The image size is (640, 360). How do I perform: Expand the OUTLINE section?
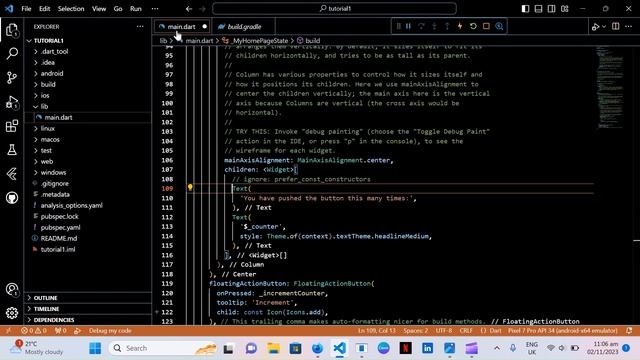(45, 298)
